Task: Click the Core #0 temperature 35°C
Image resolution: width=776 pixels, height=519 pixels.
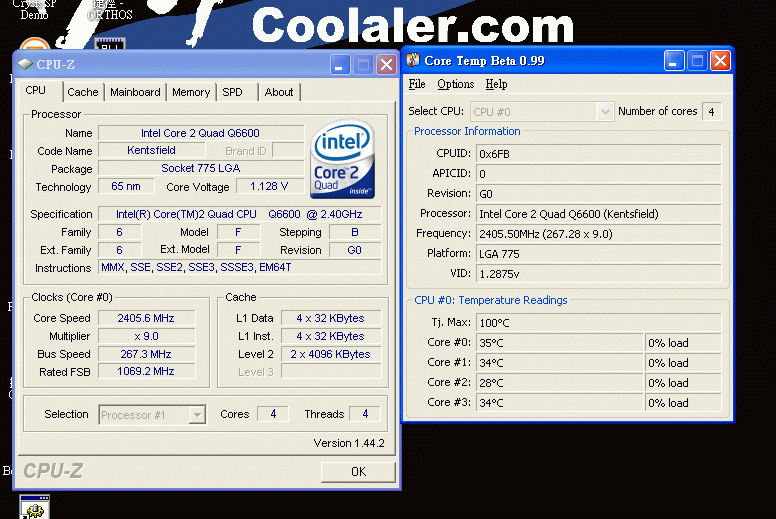Action: [559, 343]
